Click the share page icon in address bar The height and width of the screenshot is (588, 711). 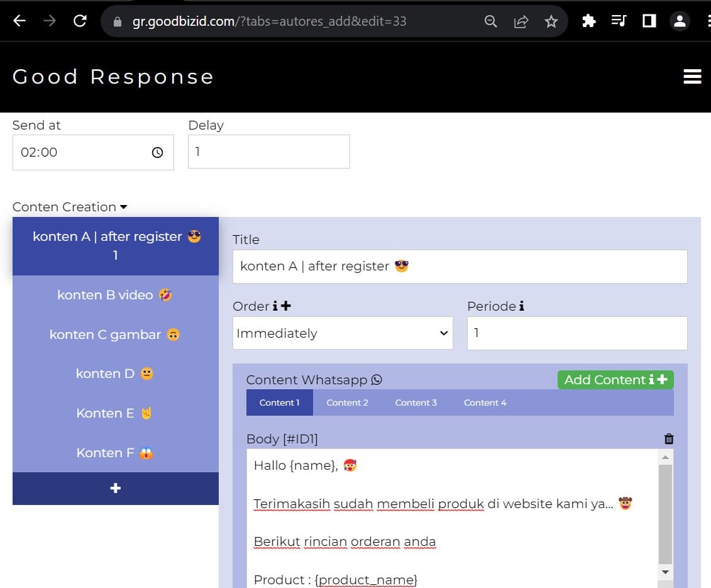pos(521,21)
